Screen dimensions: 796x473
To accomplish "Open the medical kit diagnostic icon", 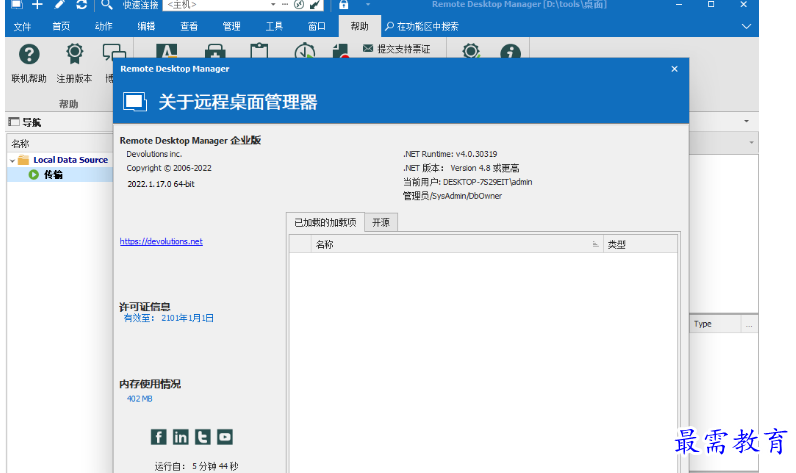I will pos(215,51).
